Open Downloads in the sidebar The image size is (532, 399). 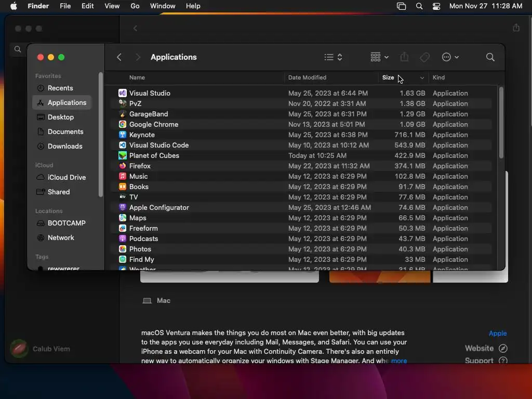coord(62,146)
